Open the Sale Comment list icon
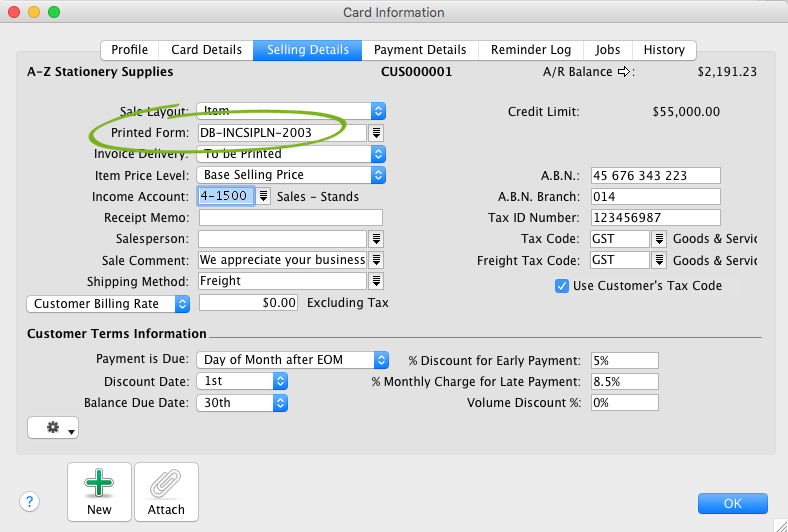 tap(377, 260)
